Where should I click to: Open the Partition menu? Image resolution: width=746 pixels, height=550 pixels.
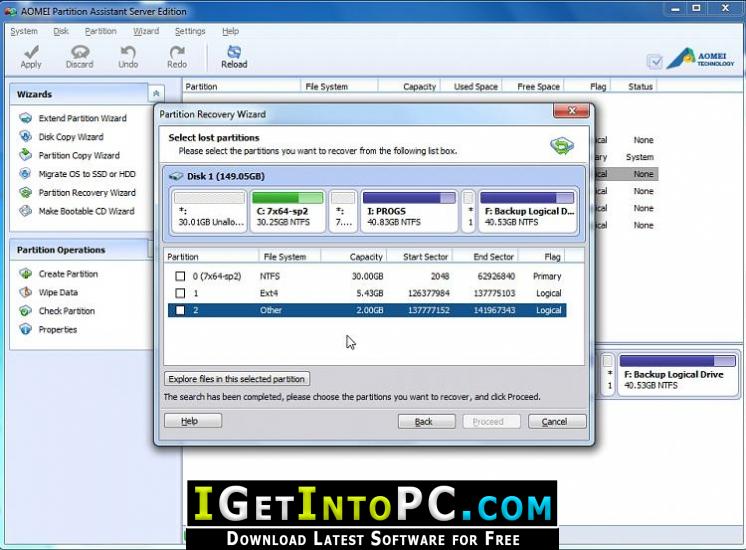pos(100,31)
